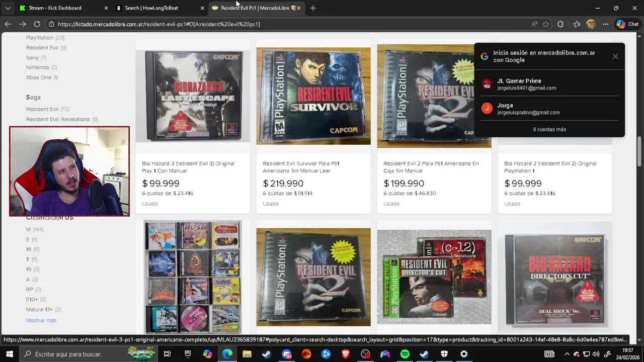Open Task View on the taskbar

tap(168, 354)
